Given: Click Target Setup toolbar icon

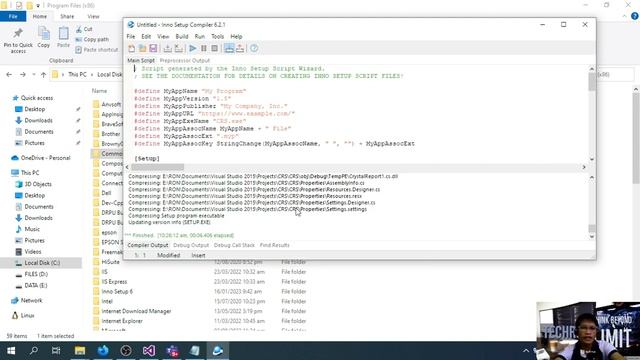Looking at the screenshot, I should (229, 49).
